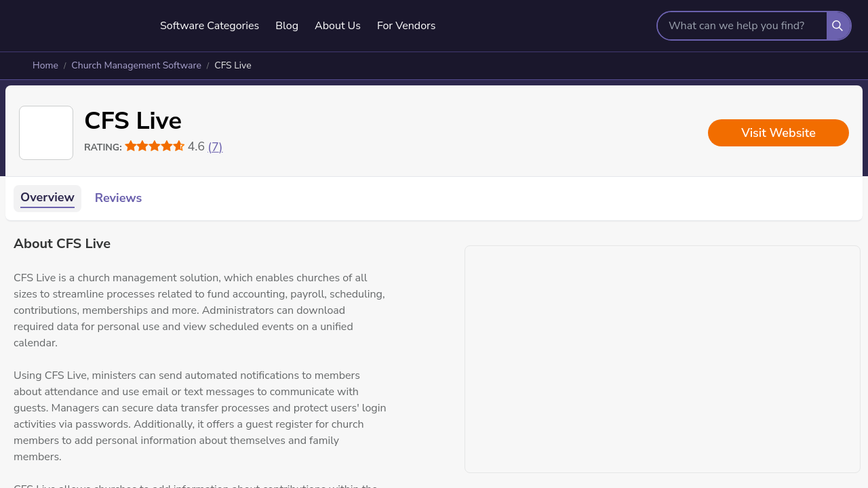The height and width of the screenshot is (488, 868).
Task: Click the paragraph starting 'Using CFS Live, ministers'
Action: pos(200,416)
